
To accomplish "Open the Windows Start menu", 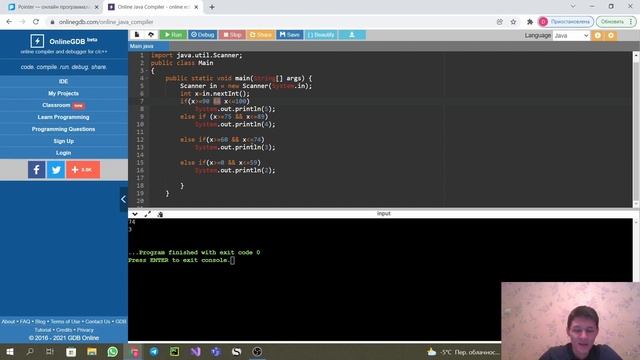I will pyautogui.click(x=10, y=351).
